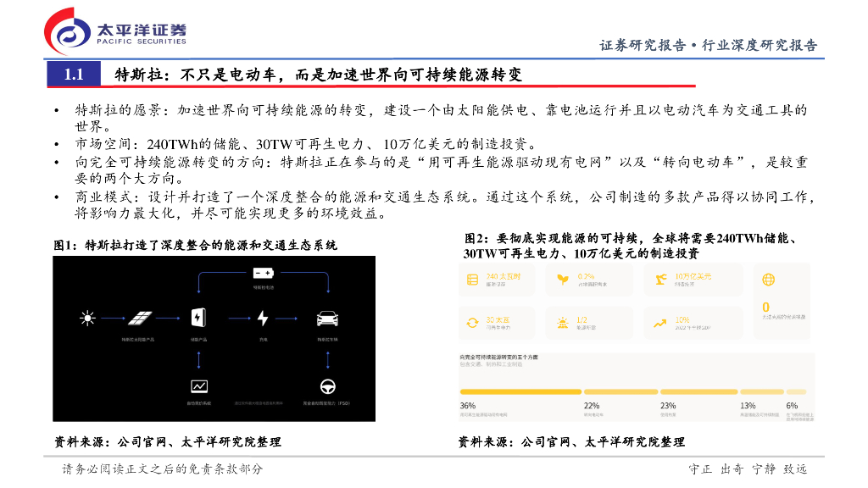The width and height of the screenshot is (868, 488).
Task: Click the chart monitor icon in Figure 1
Action: coord(199,386)
